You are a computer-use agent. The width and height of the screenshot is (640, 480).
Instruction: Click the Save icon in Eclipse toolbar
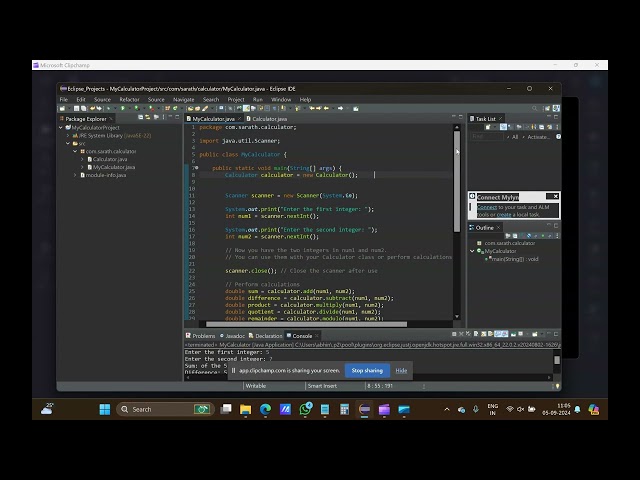(76, 109)
